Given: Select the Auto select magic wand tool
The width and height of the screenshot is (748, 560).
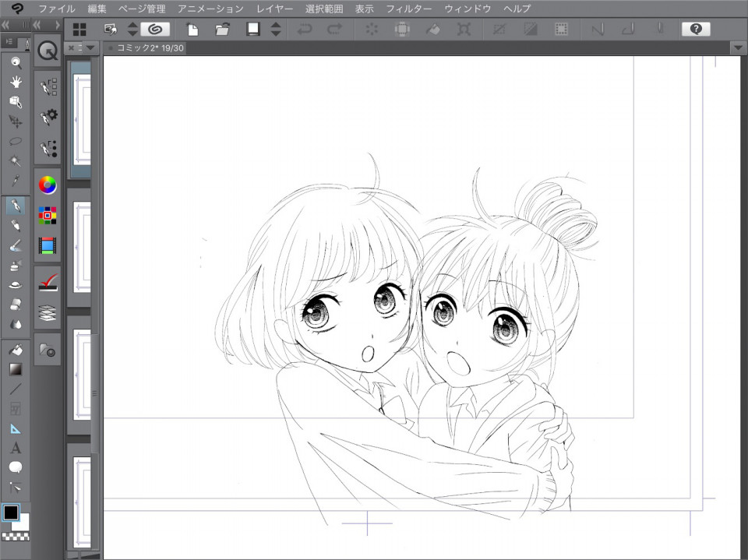Looking at the screenshot, I should tap(16, 160).
